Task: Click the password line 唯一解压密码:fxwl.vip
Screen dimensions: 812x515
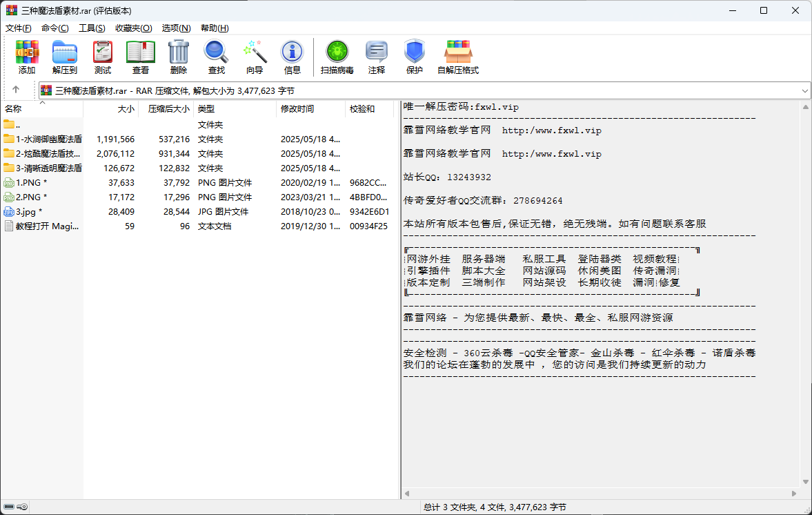Action: (461, 107)
